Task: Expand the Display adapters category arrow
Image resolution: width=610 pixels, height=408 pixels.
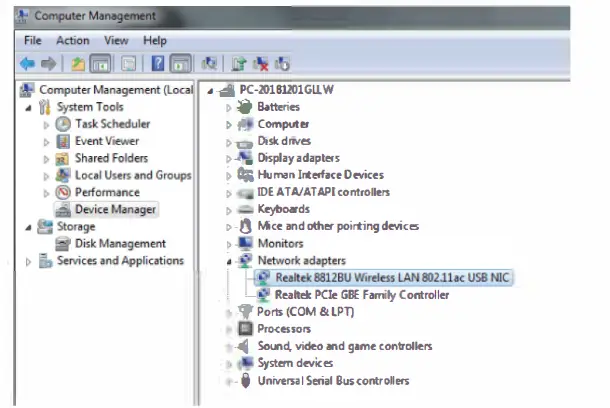Action: point(229,159)
